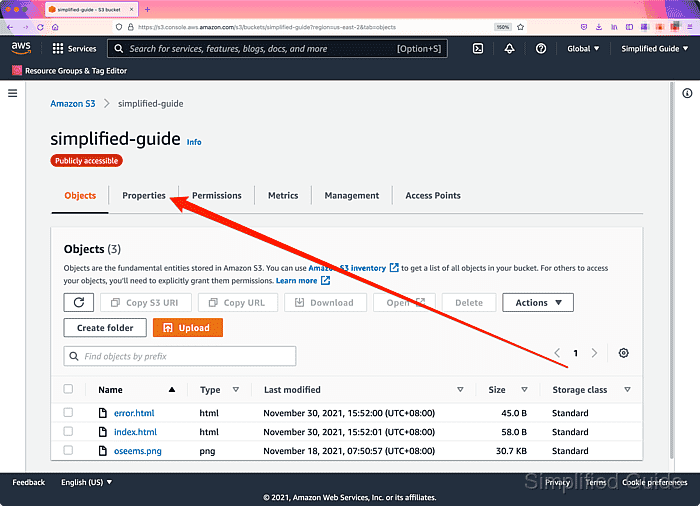
Task: Open the Simplified Guide account dropdown
Action: [654, 49]
